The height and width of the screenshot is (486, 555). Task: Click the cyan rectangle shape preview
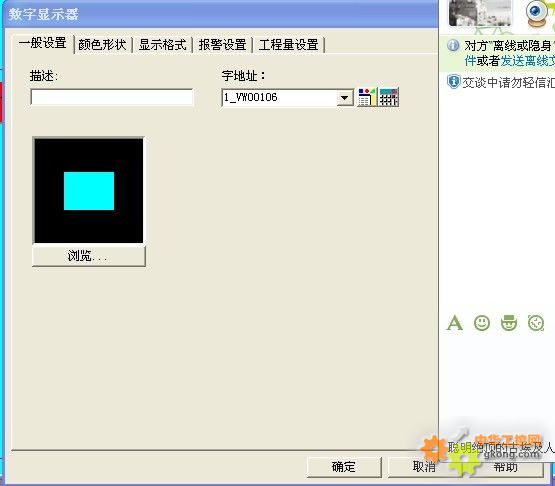tap(89, 191)
